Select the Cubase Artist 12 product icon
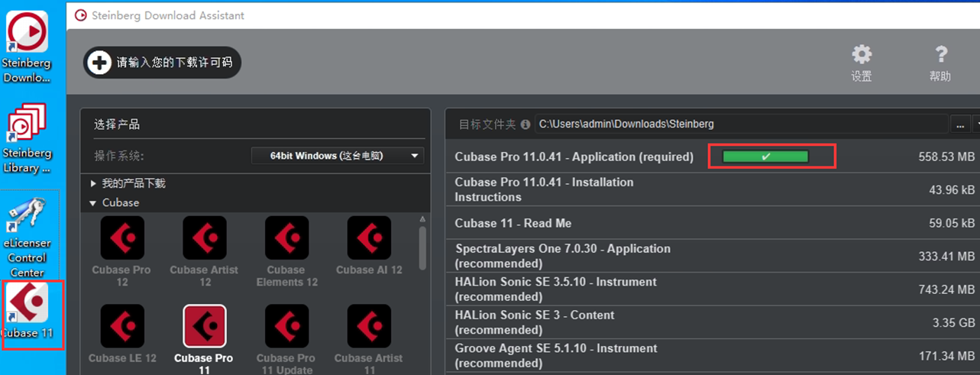 204,238
